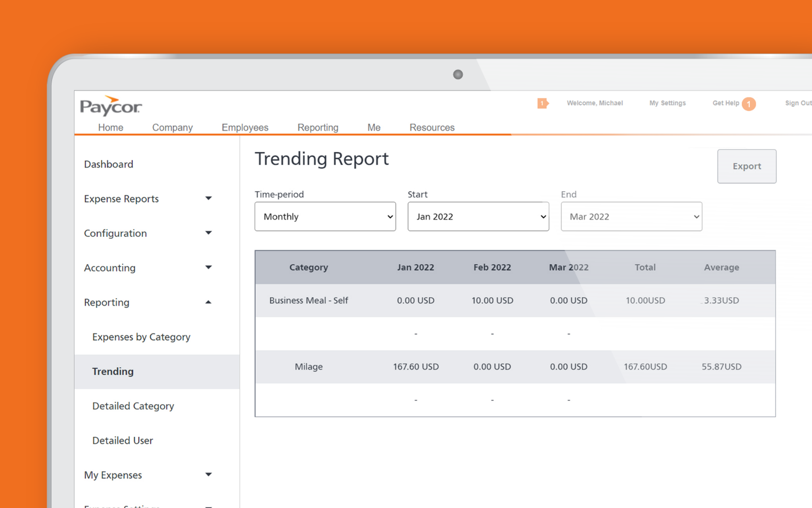
Task: Open the orange notification flag icon
Action: point(543,103)
